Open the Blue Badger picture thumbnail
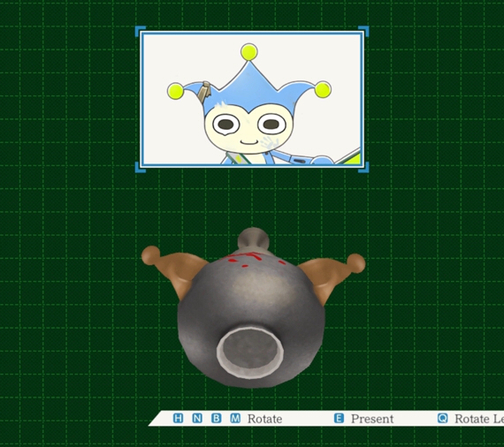The height and width of the screenshot is (447, 504). tap(252, 100)
